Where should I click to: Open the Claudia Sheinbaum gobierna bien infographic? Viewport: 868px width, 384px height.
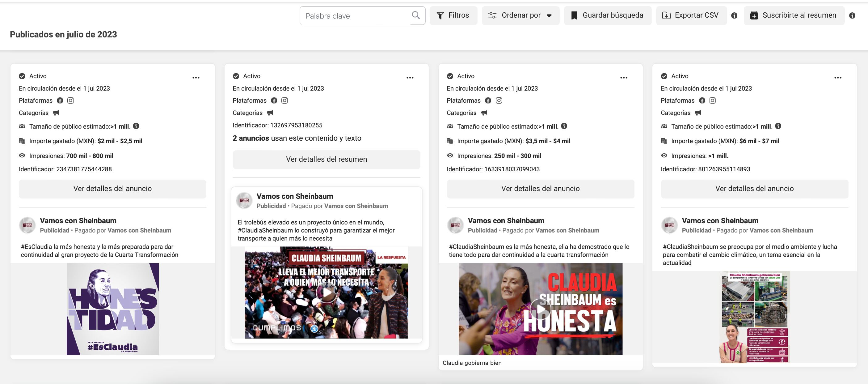click(754, 317)
